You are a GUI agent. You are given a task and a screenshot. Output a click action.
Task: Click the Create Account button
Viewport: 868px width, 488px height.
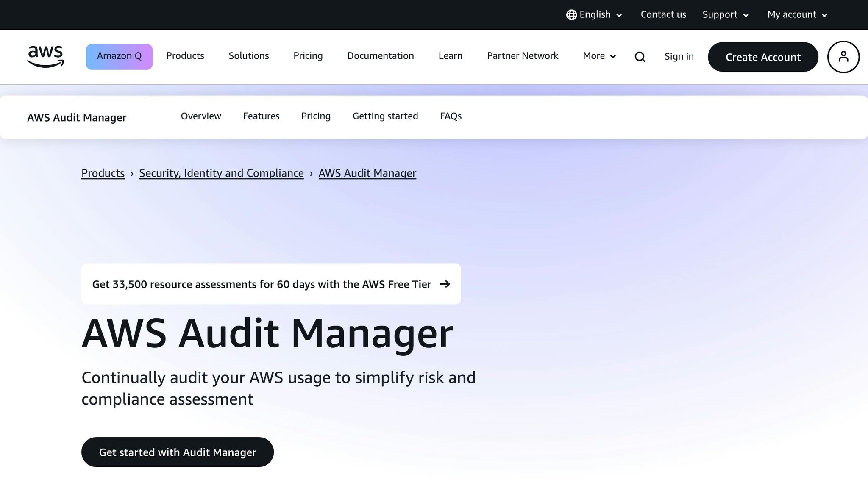(x=763, y=57)
